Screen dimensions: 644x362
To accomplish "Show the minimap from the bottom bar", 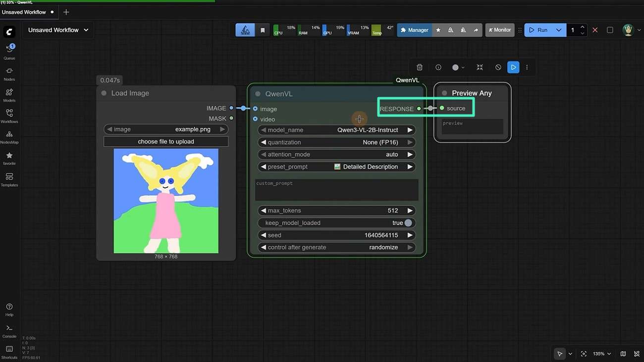I will pyautogui.click(x=623, y=354).
